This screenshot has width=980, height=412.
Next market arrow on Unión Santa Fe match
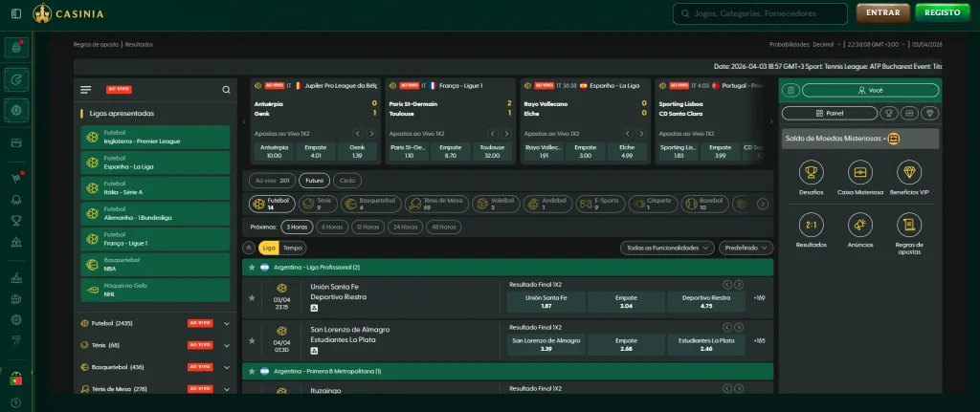pyautogui.click(x=739, y=285)
